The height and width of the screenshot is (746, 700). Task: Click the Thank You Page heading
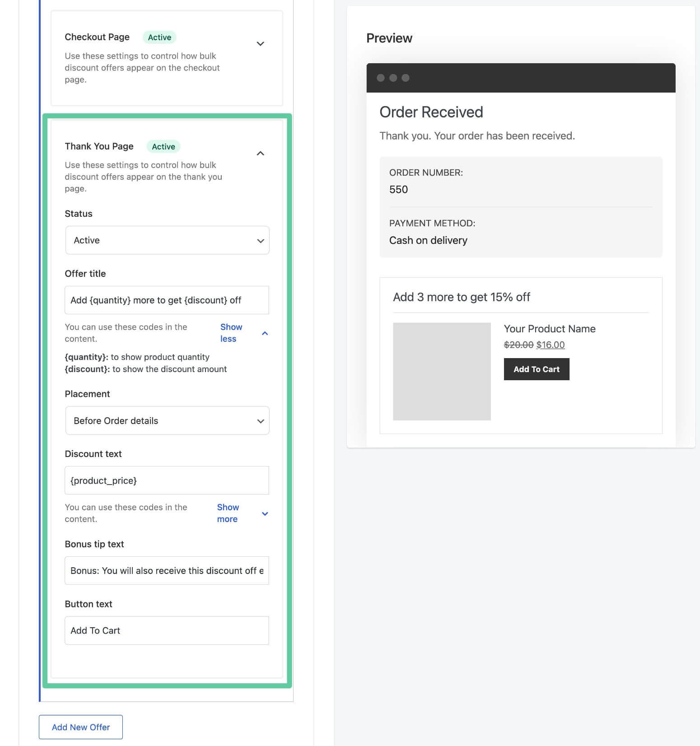99,146
